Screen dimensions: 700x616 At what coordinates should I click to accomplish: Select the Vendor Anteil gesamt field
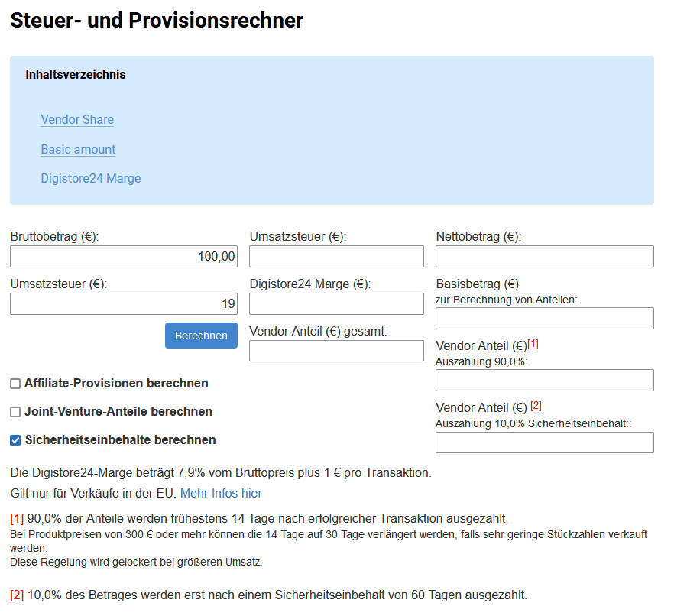click(336, 351)
